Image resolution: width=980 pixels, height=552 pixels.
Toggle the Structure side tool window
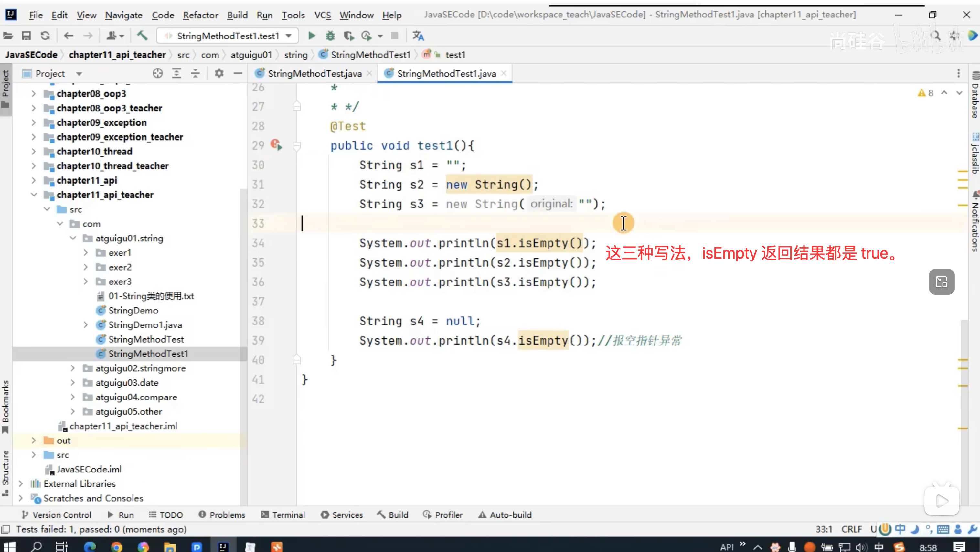5,472
